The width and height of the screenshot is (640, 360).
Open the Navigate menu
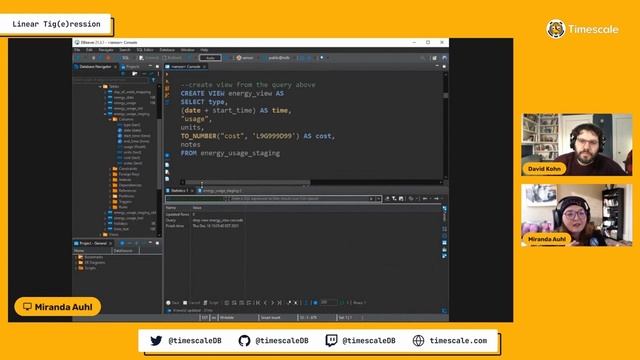106,50
